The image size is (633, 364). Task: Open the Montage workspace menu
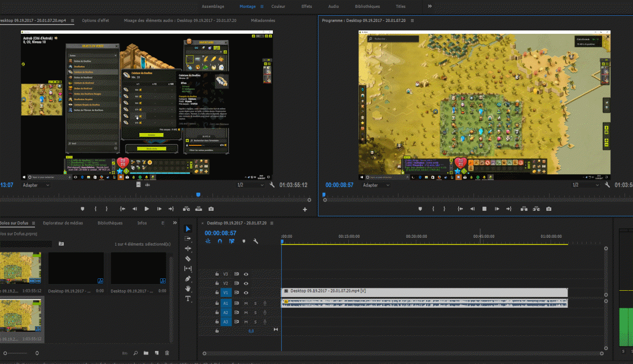262,6
